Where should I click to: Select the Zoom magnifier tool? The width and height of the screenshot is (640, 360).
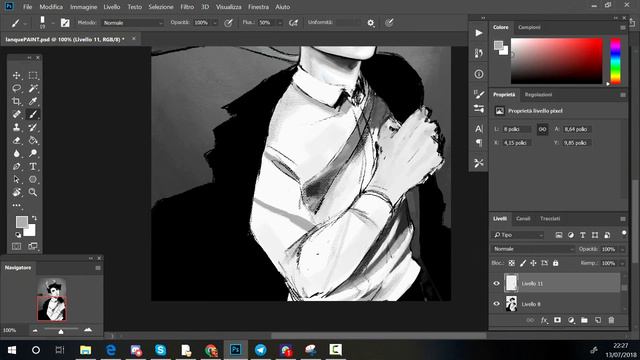(x=33, y=192)
